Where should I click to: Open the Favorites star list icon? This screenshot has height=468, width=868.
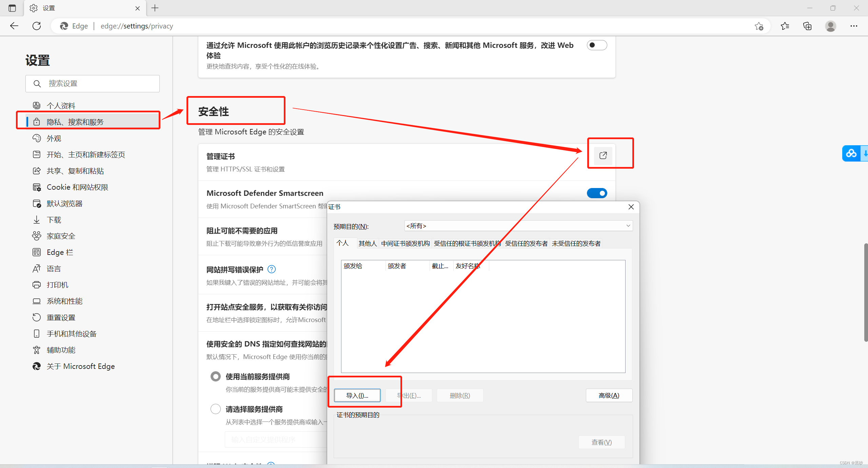785,26
